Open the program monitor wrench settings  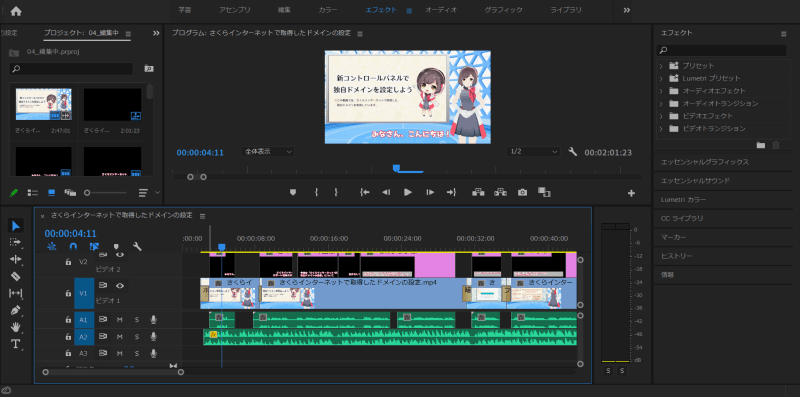[x=572, y=152]
